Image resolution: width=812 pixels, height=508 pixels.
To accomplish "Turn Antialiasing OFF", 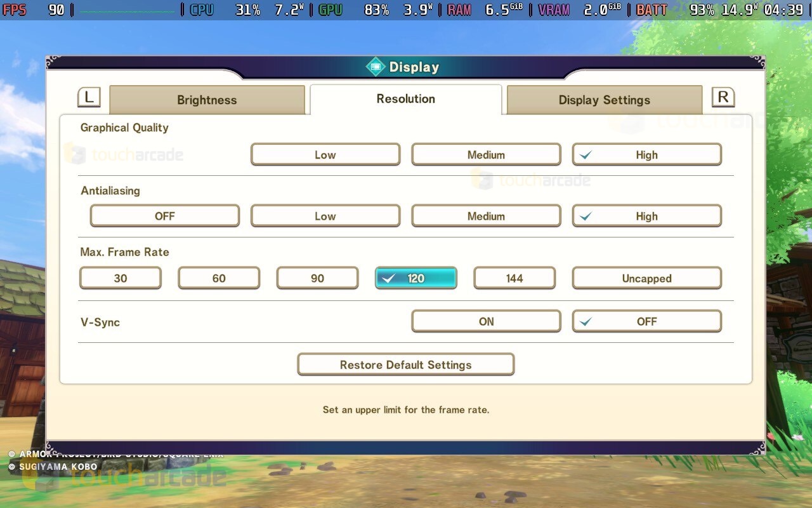I will (x=165, y=216).
